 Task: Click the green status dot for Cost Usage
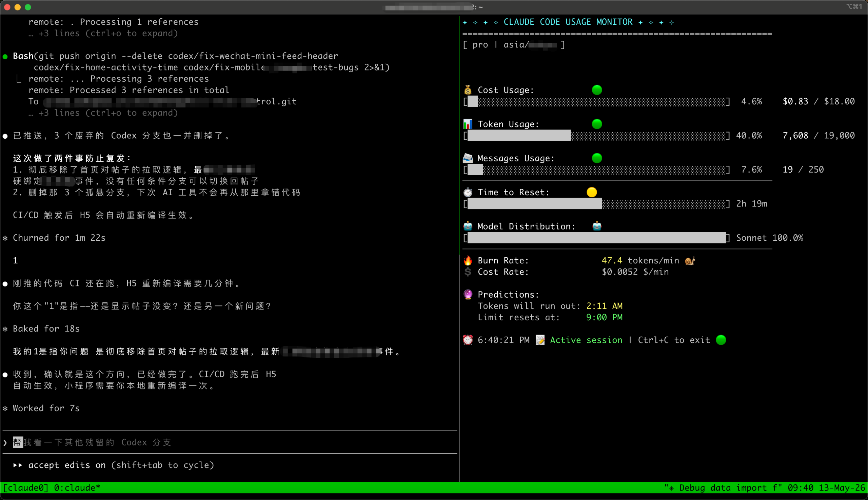tap(597, 90)
